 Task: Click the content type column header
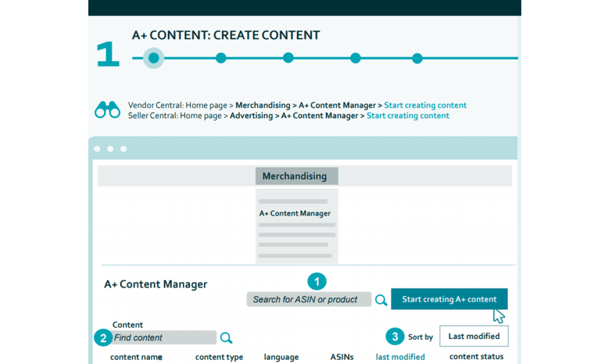pyautogui.click(x=219, y=357)
